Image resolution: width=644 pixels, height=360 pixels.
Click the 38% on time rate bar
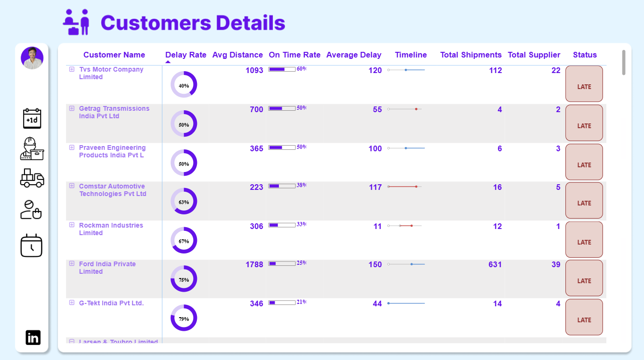(282, 186)
